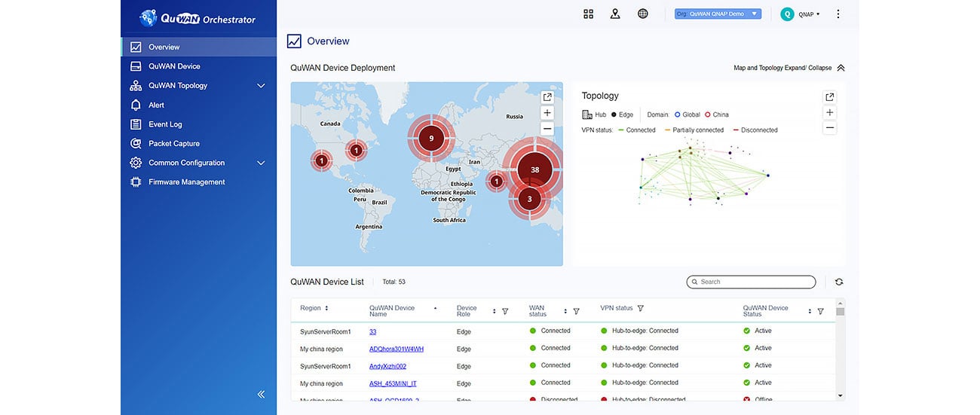Collapse the sidebar with double-chevron icon
This screenshot has width=980, height=415.
pos(261,394)
